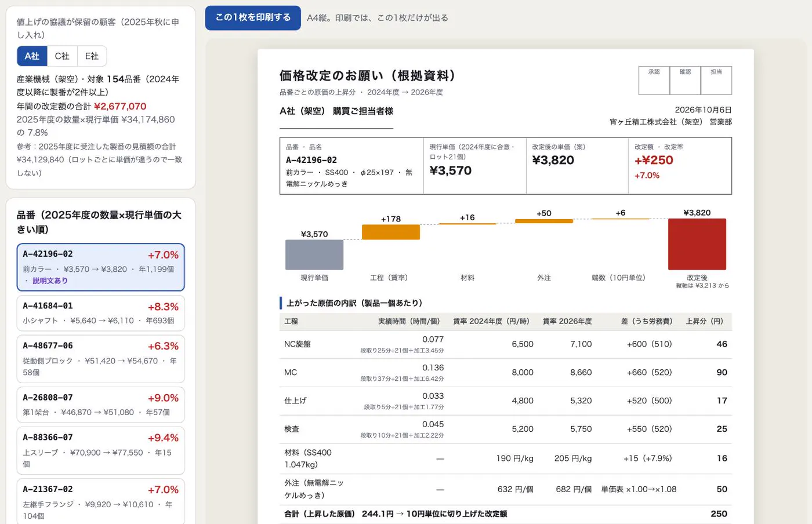Click the 改定後の単価 ¥3,820 value

pyautogui.click(x=553, y=161)
